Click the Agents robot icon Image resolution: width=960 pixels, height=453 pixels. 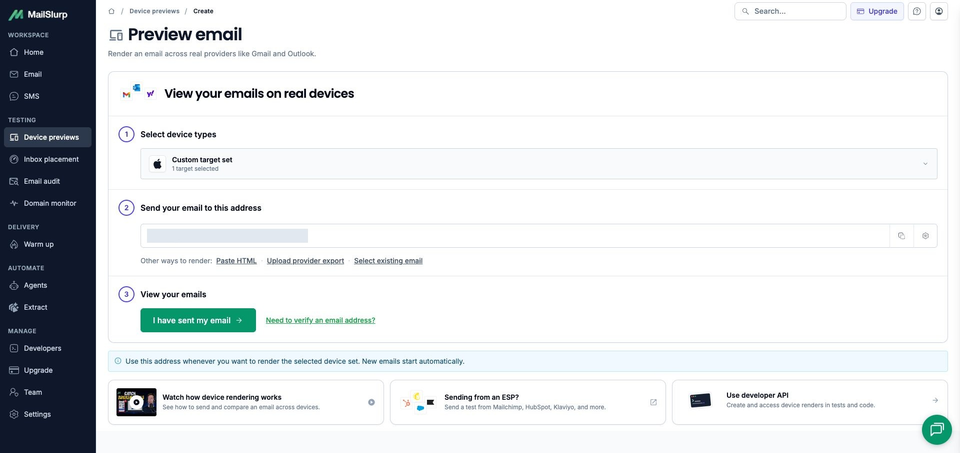pyautogui.click(x=14, y=285)
